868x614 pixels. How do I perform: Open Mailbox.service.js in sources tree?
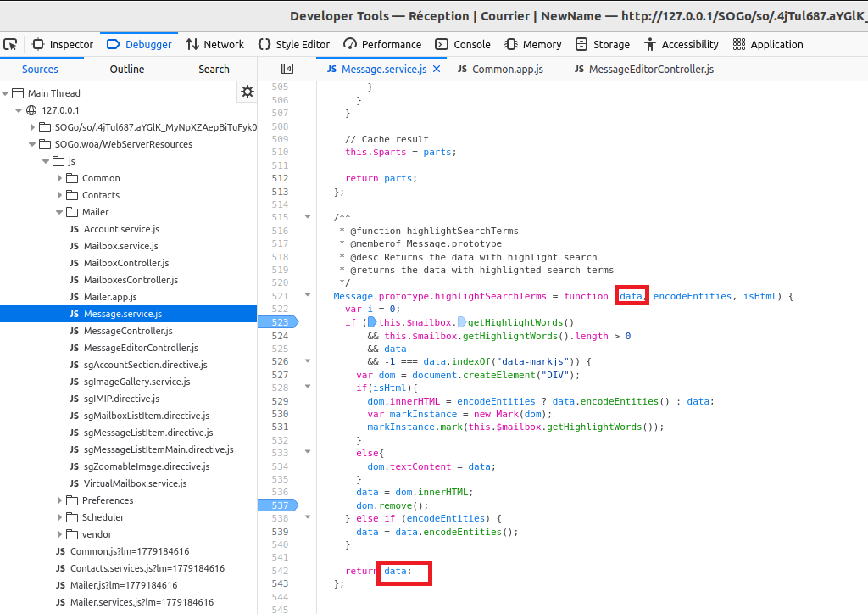pyautogui.click(x=120, y=246)
